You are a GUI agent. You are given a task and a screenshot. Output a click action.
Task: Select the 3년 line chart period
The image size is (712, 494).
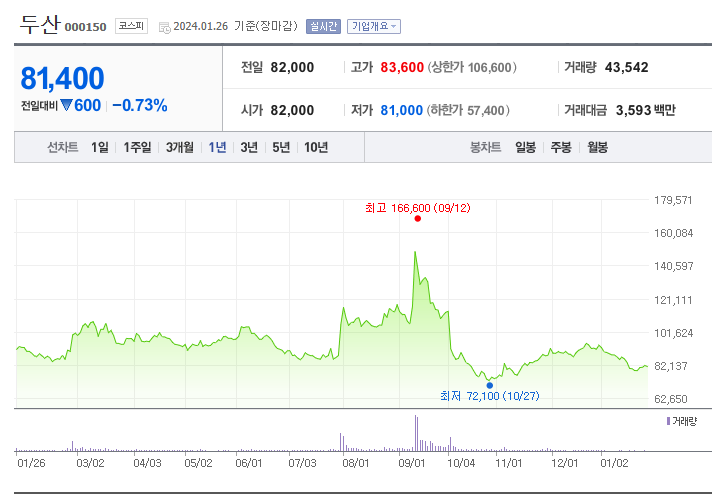[x=249, y=147]
